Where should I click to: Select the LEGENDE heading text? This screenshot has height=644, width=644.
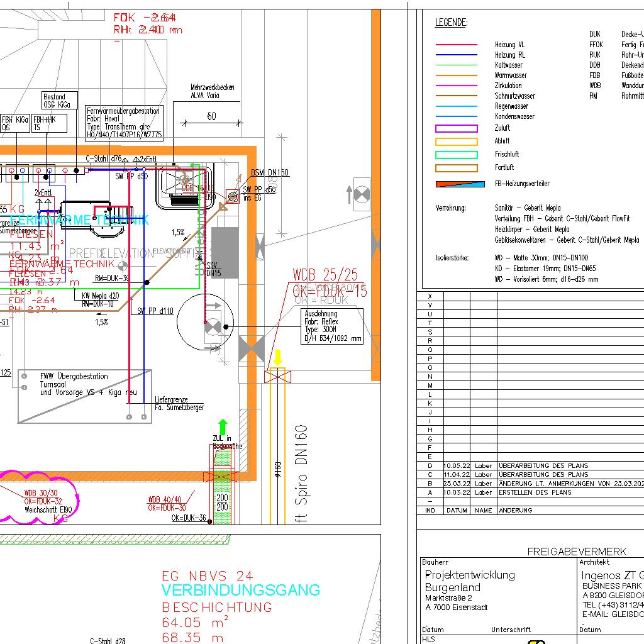pyautogui.click(x=451, y=23)
